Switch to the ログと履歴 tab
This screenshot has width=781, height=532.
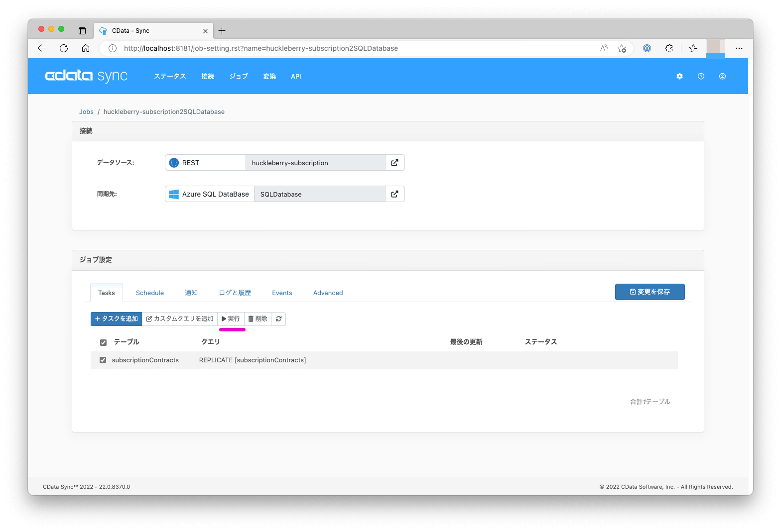[x=235, y=293]
